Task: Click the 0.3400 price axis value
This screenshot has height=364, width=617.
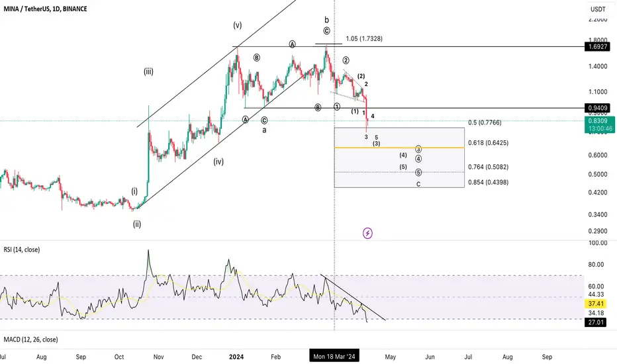Action: [597, 214]
